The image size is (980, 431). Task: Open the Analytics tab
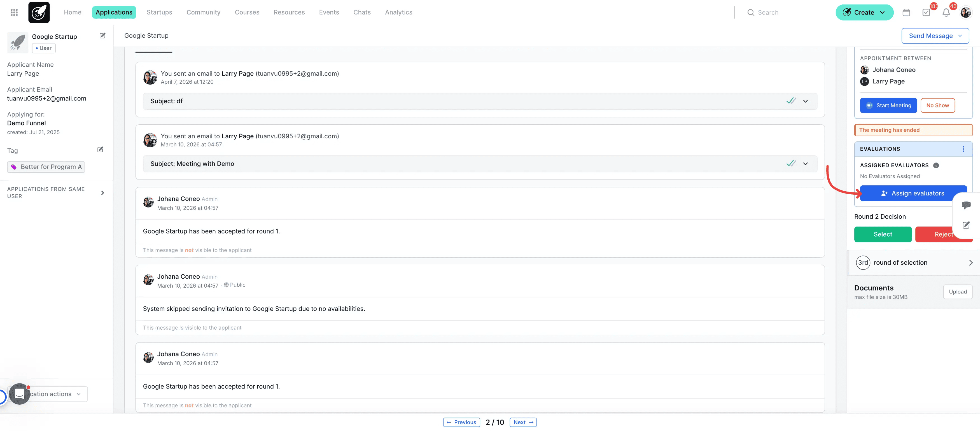point(399,13)
